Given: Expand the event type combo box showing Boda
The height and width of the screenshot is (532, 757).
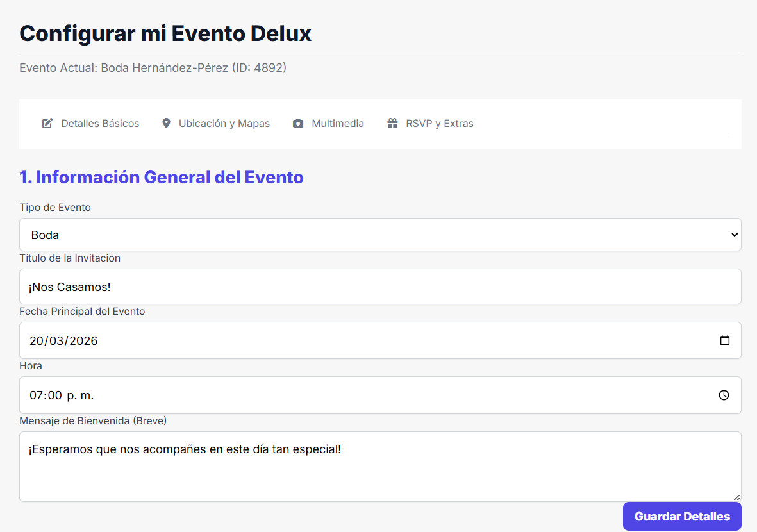Looking at the screenshot, I should 378,235.
